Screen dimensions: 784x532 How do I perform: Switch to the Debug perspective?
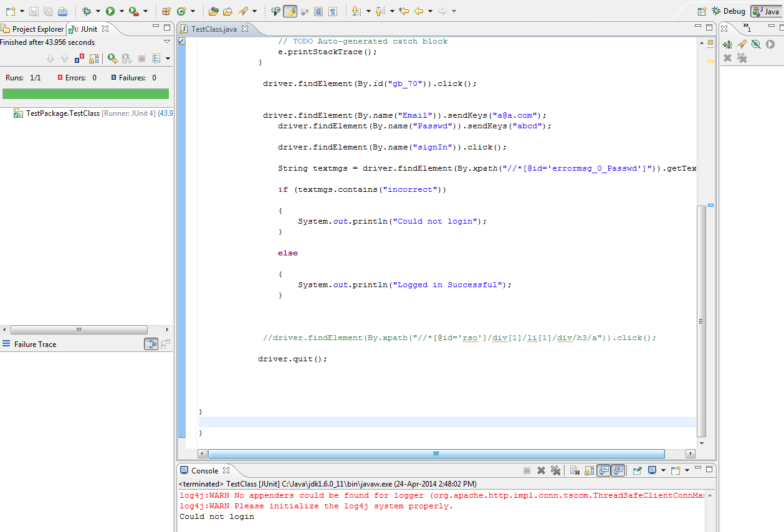point(729,11)
